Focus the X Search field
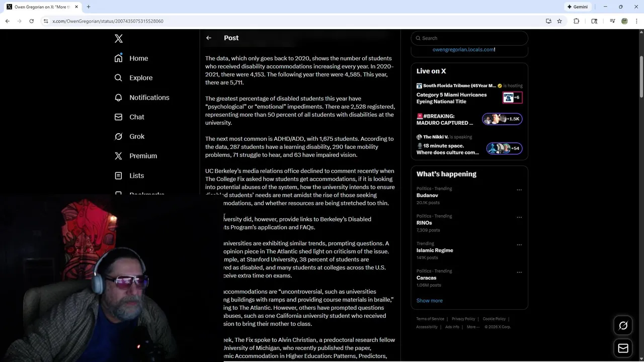644x362 pixels. coord(469,38)
